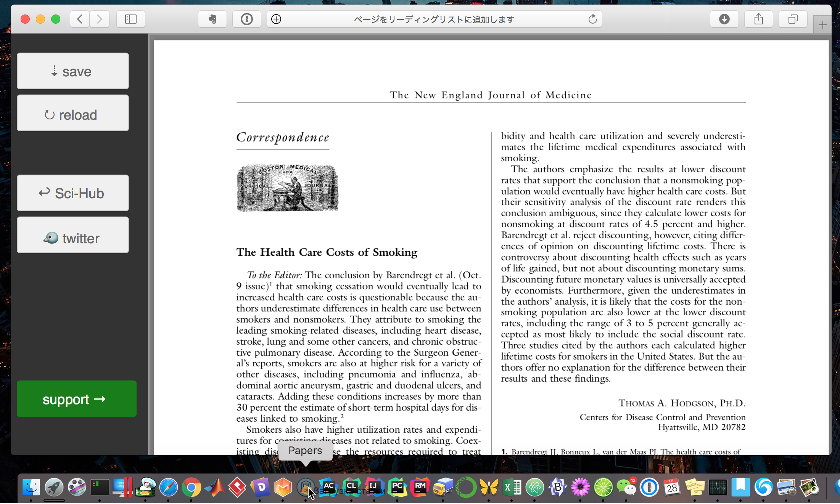Add page to Reading List plus icon
Image resolution: width=840 pixels, height=504 pixels.
point(276,19)
